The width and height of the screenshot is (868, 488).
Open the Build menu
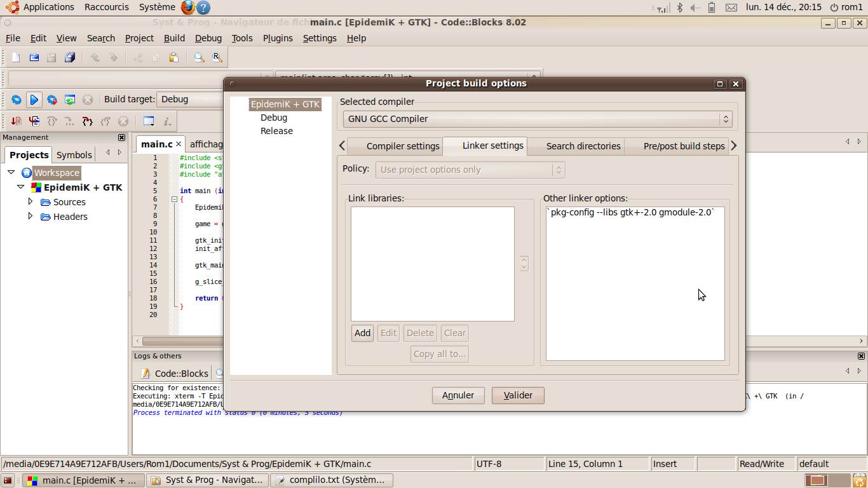pos(174,38)
